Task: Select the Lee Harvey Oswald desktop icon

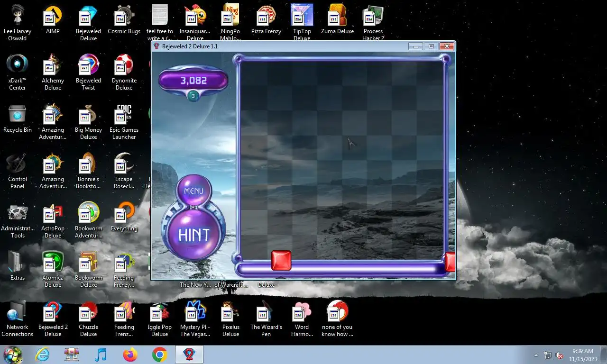Action: pyautogui.click(x=18, y=22)
